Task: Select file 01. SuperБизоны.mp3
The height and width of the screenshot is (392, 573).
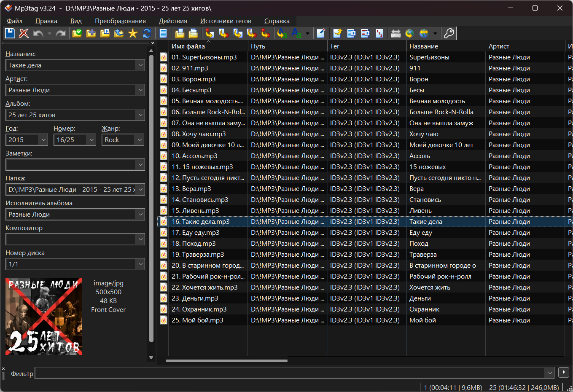Action: point(204,57)
